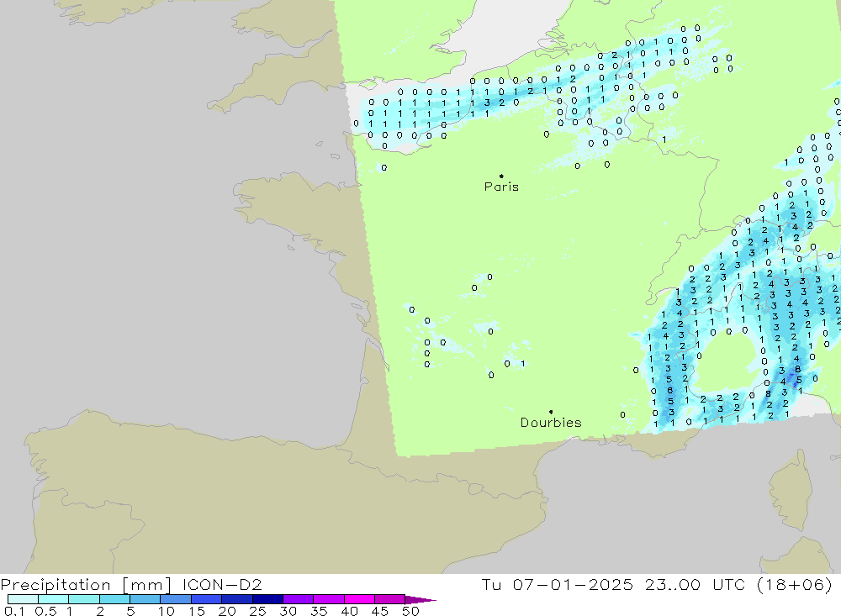841x616 pixels.
Task: Pick the 45–50 mm legend swatch
Action: pyautogui.click(x=389, y=599)
